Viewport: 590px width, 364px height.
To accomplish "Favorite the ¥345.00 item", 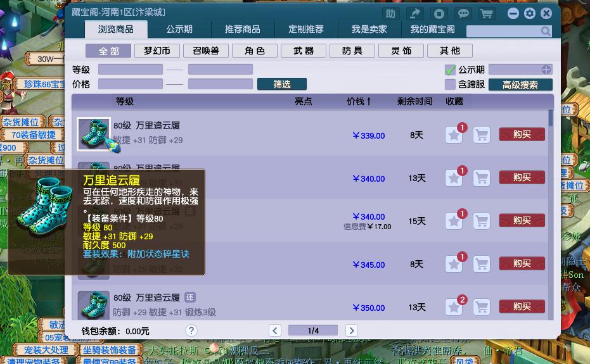I will point(454,264).
